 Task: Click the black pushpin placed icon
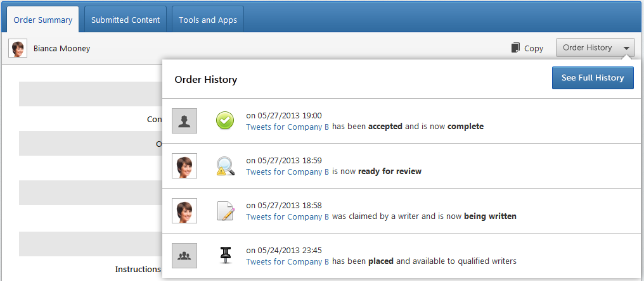(225, 256)
